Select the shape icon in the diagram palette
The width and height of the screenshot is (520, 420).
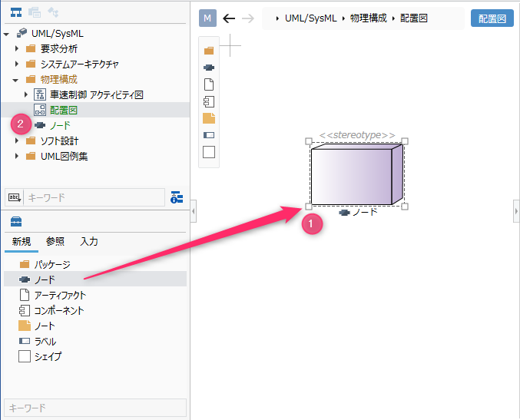click(209, 152)
